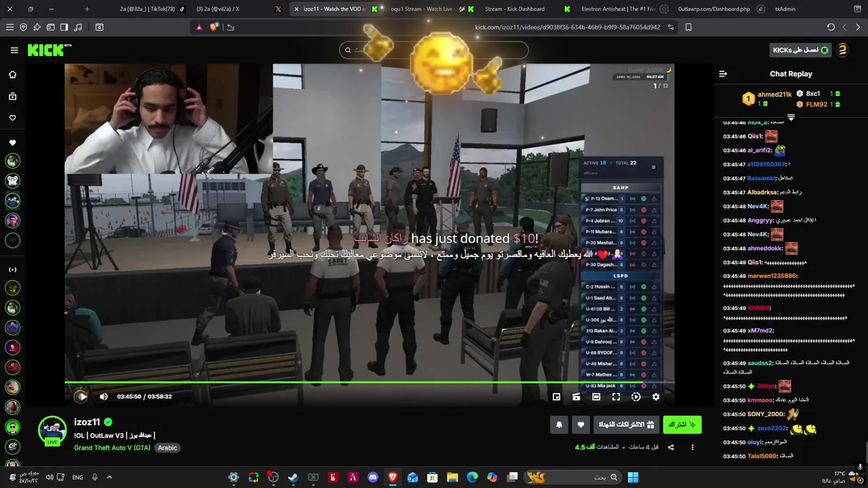Screen dimensions: 868x488
Task: Open Kick sidebar Home icon
Action: pyautogui.click(x=12, y=75)
